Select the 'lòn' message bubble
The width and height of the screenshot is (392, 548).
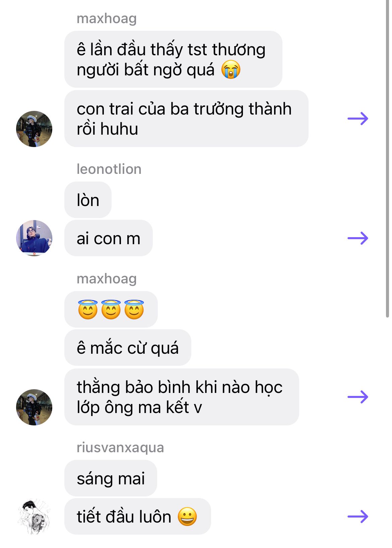[x=88, y=200]
